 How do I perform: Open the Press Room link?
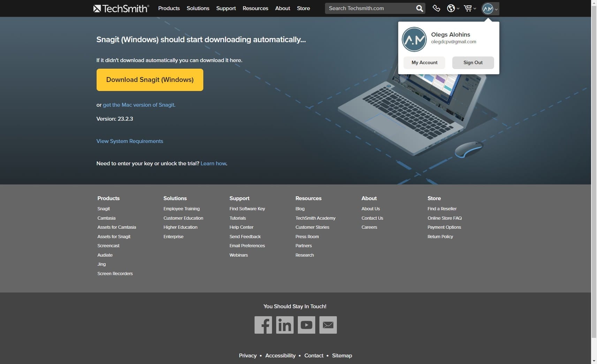(307, 237)
